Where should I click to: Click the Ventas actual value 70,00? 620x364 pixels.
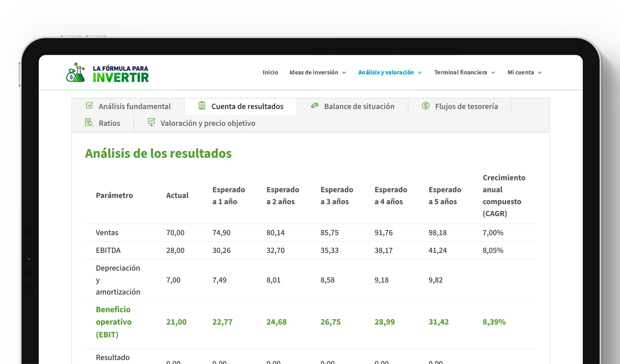175,233
